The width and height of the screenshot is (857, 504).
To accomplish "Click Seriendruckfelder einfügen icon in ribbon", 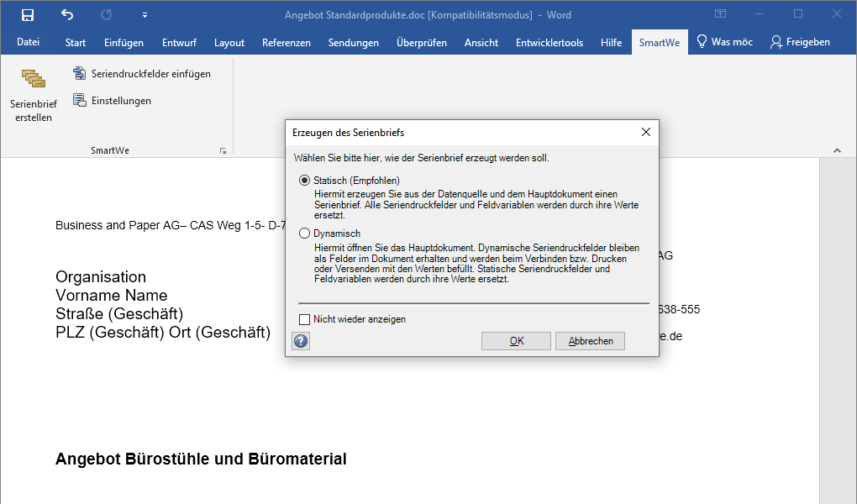I will 80,74.
